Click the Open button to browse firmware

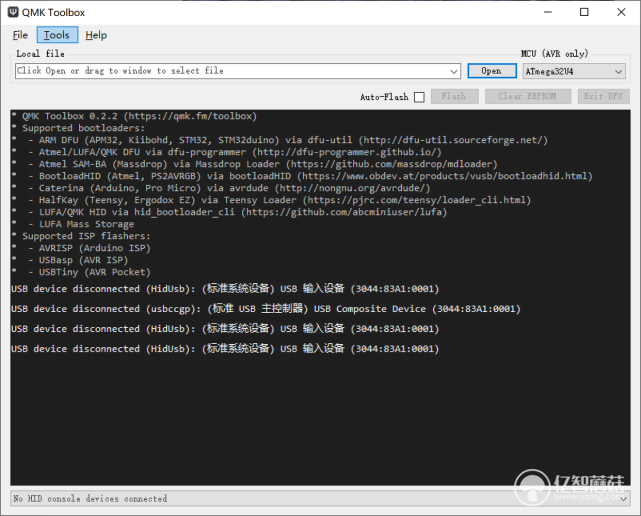coord(492,71)
